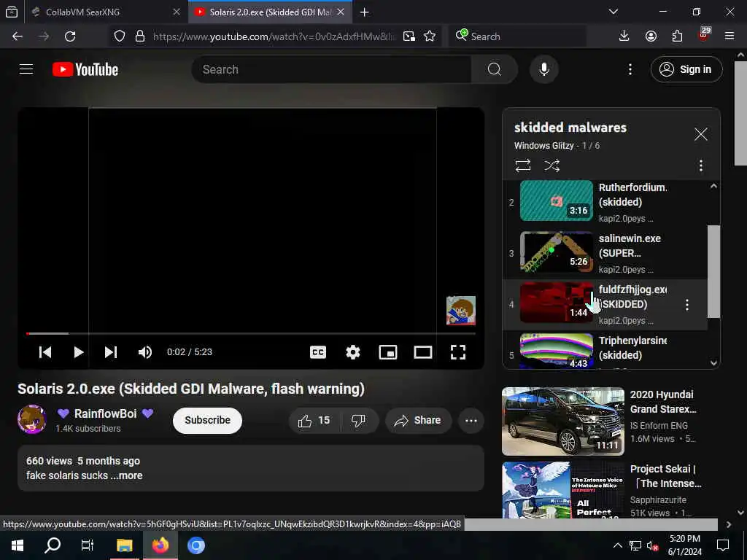Click the YouTube URL address bar

pyautogui.click(x=274, y=36)
